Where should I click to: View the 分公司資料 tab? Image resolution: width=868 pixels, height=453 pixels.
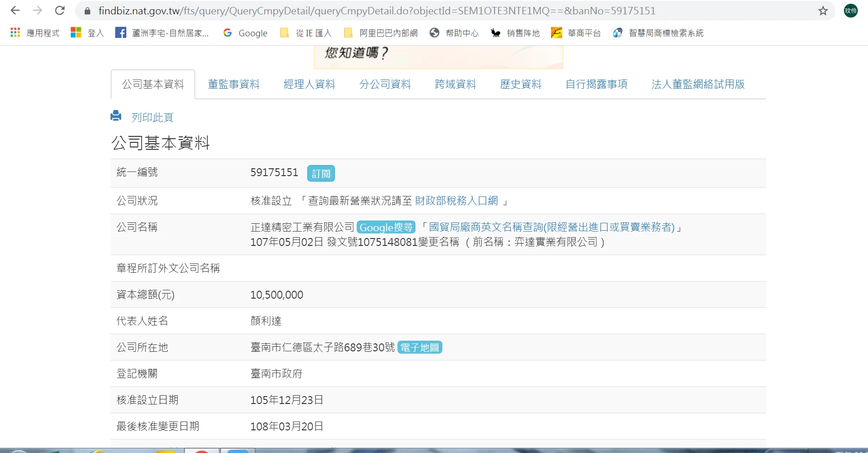point(385,84)
